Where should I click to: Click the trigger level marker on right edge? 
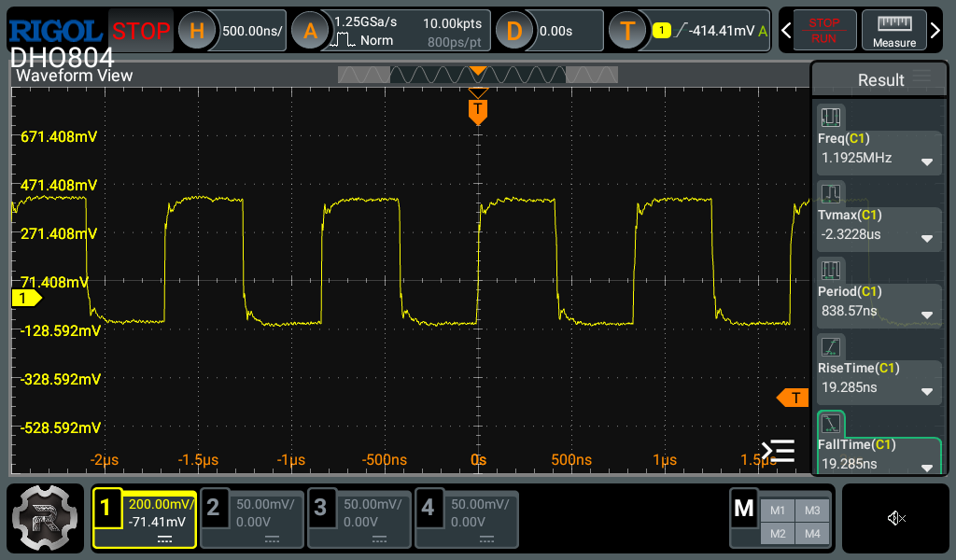pyautogui.click(x=794, y=399)
